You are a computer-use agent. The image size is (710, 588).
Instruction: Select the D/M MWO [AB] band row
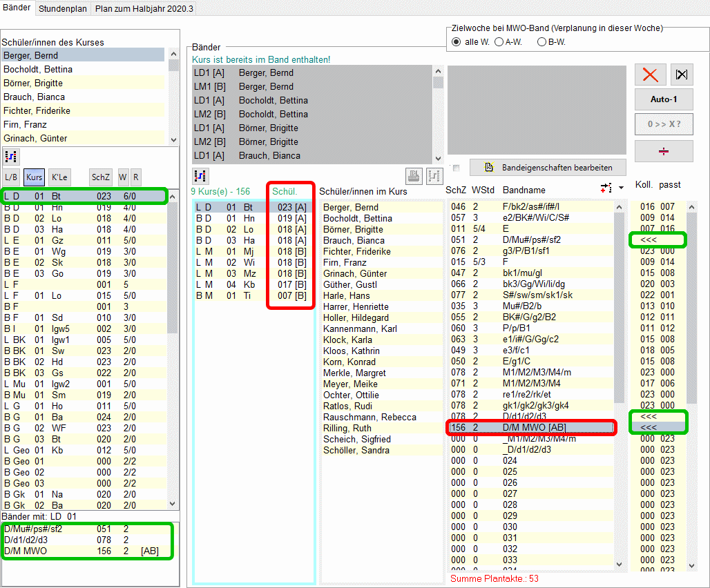(x=532, y=428)
